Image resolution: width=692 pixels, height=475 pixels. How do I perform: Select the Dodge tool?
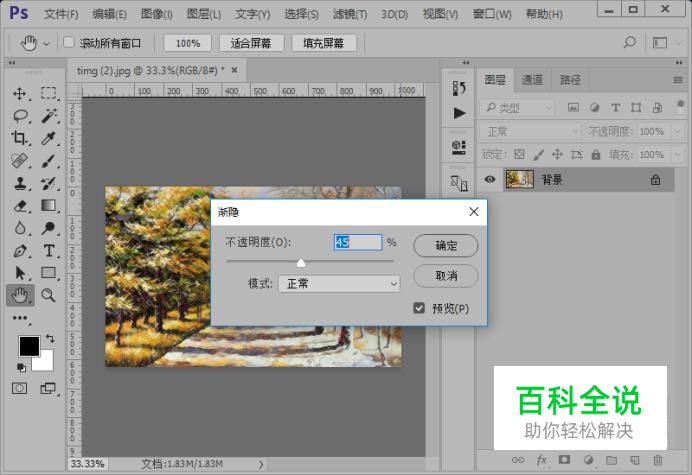coord(48,228)
